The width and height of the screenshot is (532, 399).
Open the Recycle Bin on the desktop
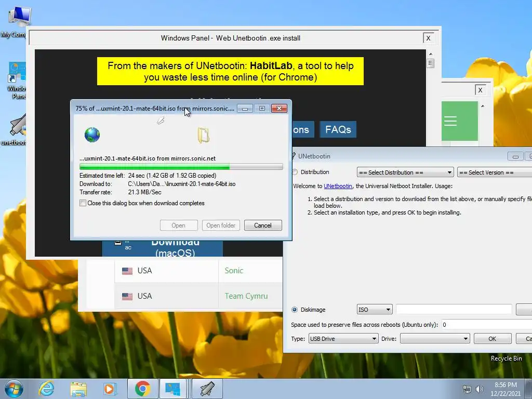506,358
